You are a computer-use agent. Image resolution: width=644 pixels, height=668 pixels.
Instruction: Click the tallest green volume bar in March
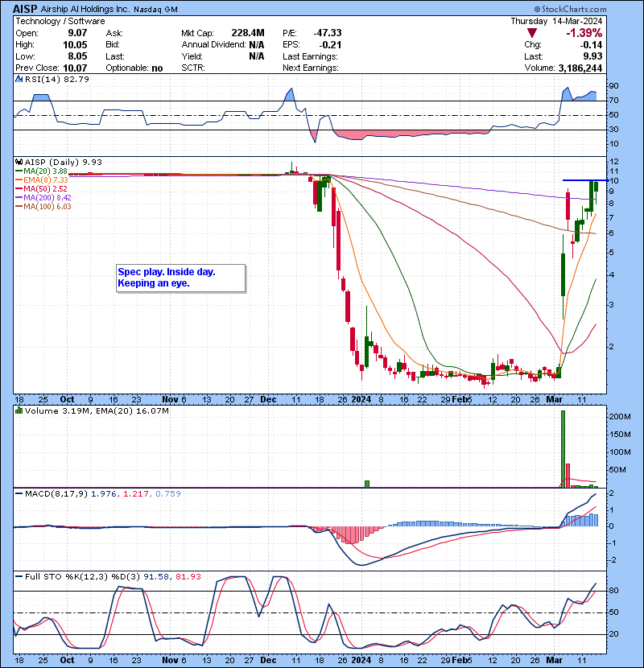pyautogui.click(x=563, y=449)
